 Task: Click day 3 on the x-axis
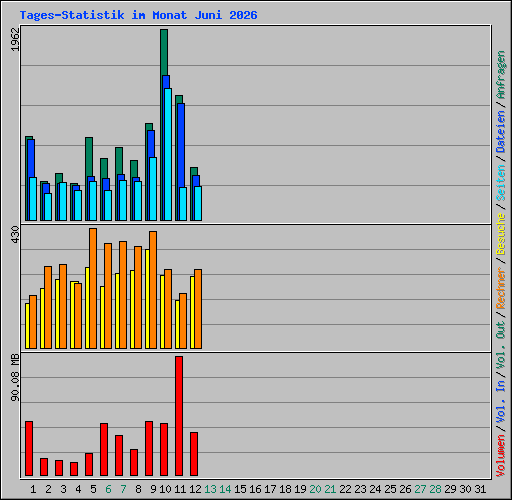[63, 489]
